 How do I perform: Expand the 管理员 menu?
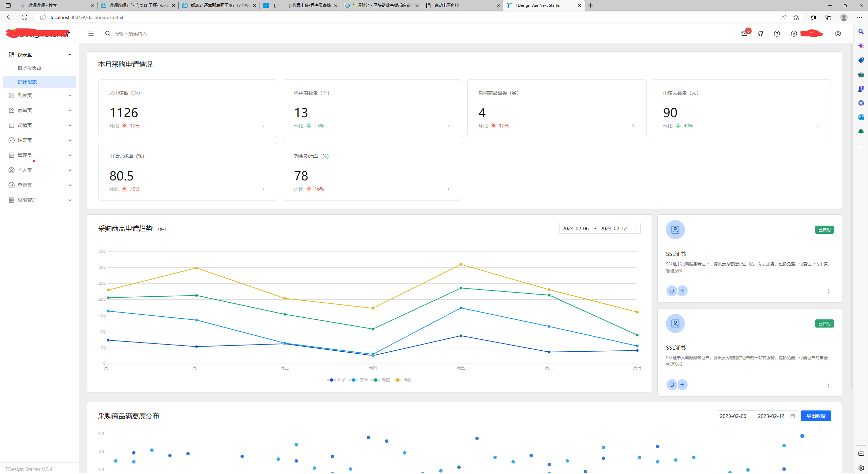tap(39, 155)
